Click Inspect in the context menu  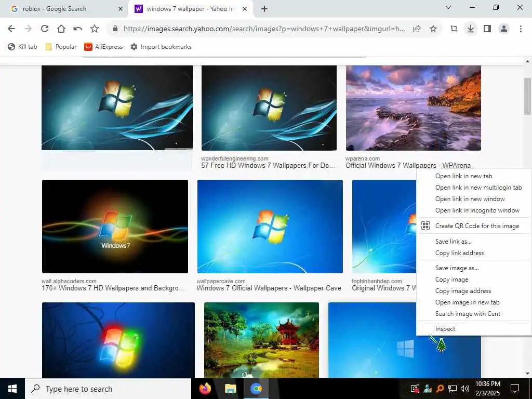click(x=474, y=329)
